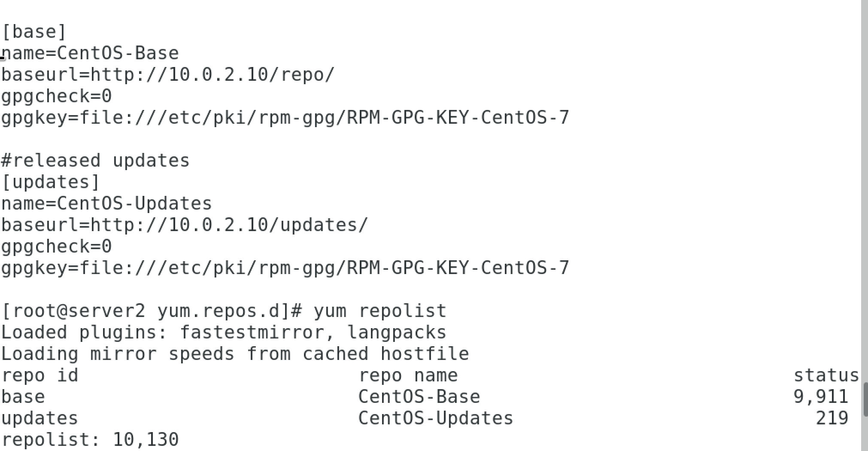Click the repo name column header
868x451 pixels.
[408, 376]
